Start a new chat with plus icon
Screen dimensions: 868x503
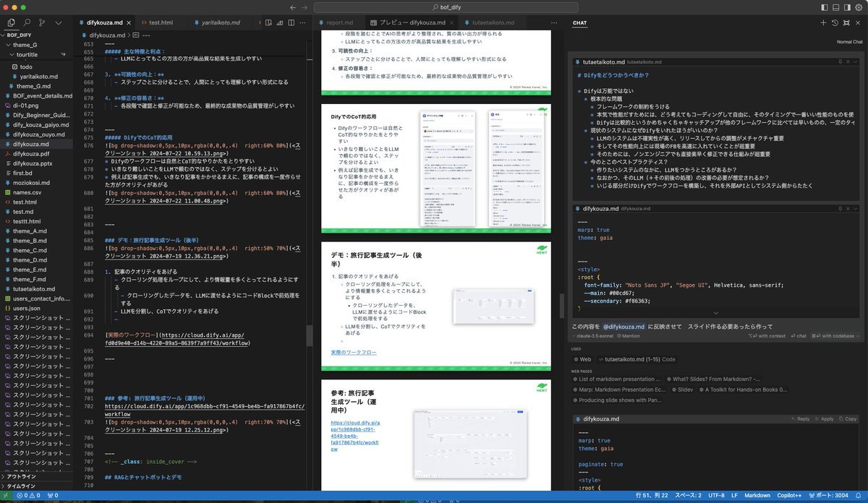coord(825,23)
